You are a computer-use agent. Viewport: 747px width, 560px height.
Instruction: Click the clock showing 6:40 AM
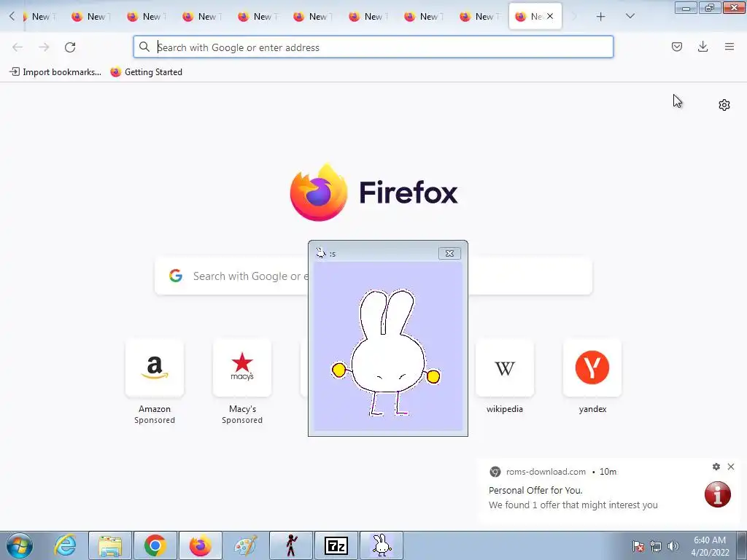tap(710, 546)
